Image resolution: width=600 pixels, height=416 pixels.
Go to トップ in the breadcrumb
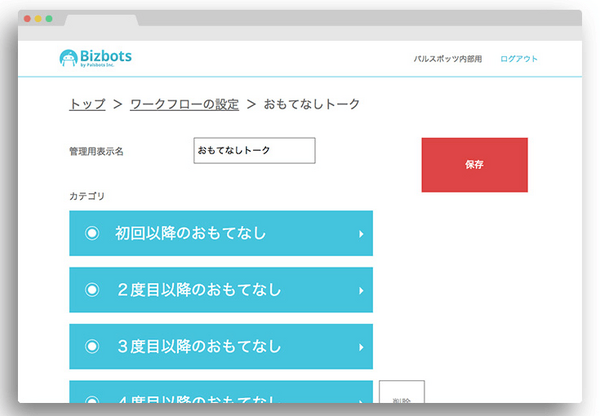point(87,104)
